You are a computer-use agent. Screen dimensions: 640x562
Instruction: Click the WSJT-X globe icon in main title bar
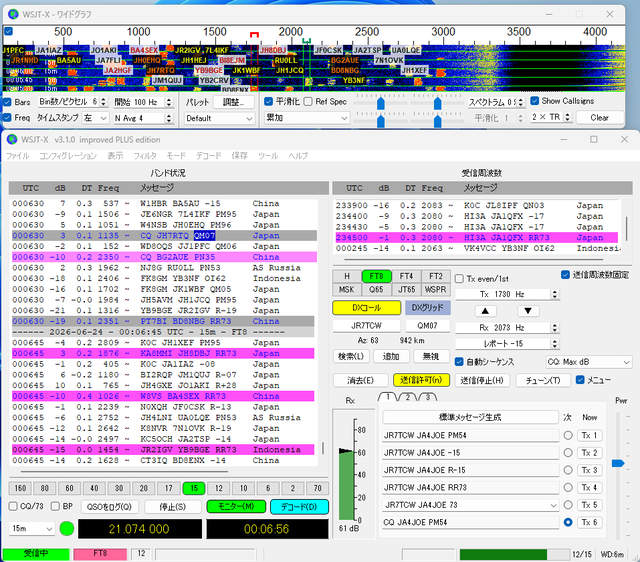click(x=12, y=140)
